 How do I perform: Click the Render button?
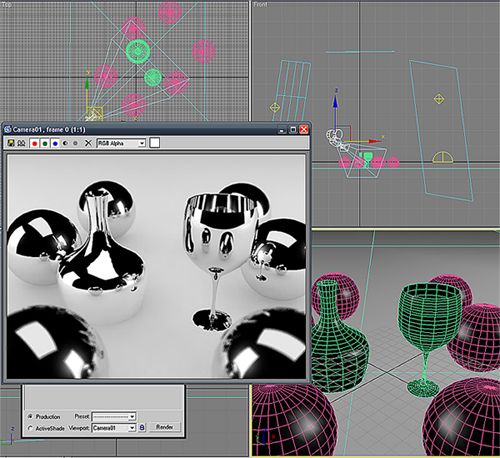(165, 427)
